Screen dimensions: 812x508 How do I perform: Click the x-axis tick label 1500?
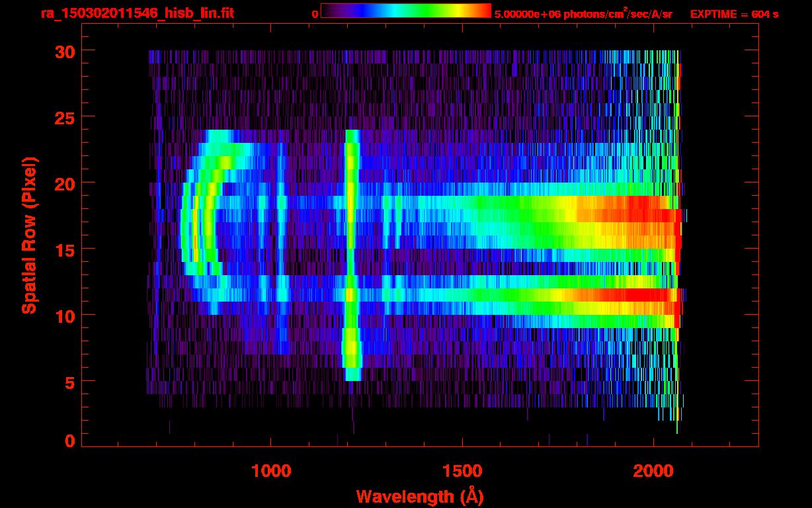pos(462,470)
